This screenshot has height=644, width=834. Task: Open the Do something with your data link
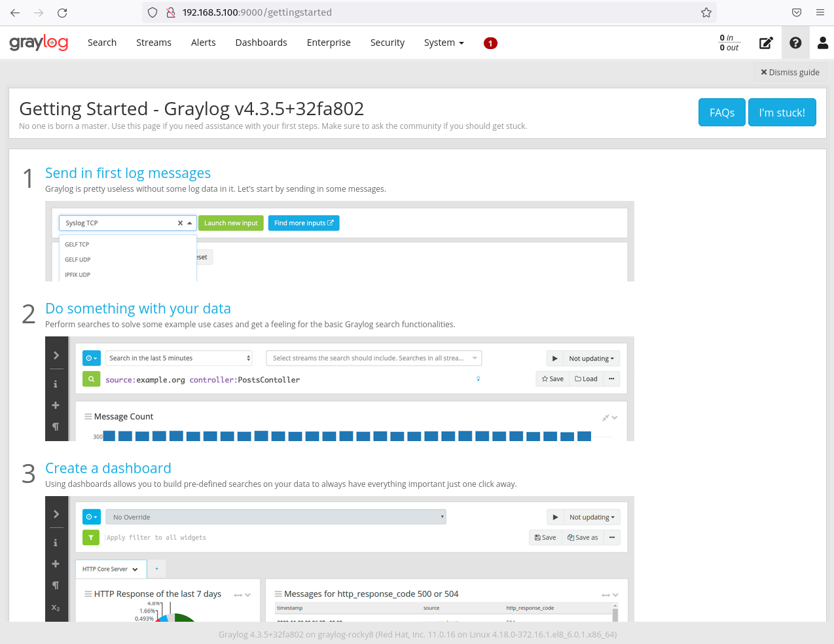coord(138,308)
